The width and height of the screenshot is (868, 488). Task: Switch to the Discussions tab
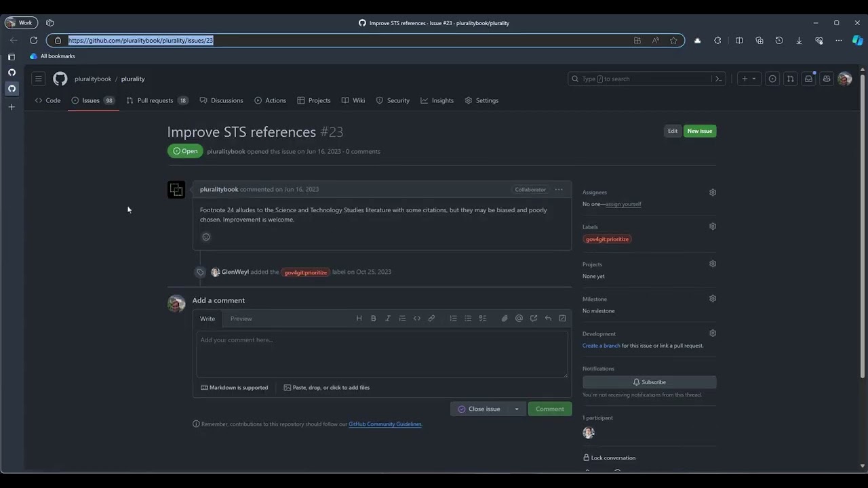click(x=221, y=100)
